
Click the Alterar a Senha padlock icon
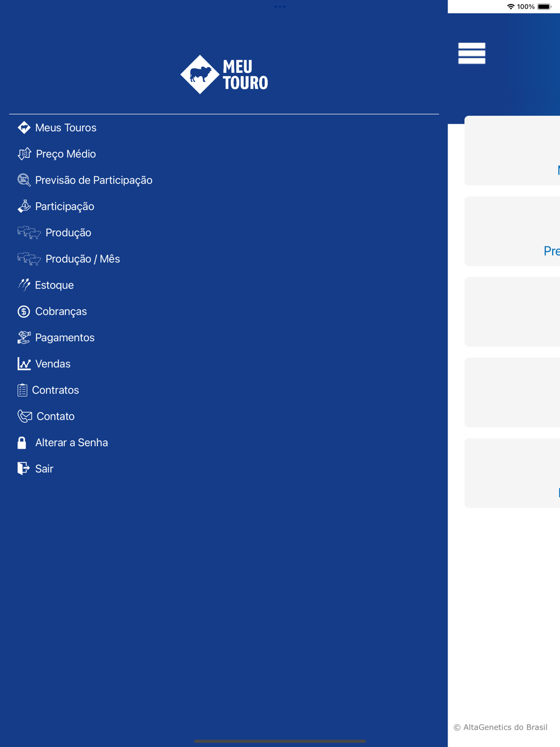click(x=22, y=443)
